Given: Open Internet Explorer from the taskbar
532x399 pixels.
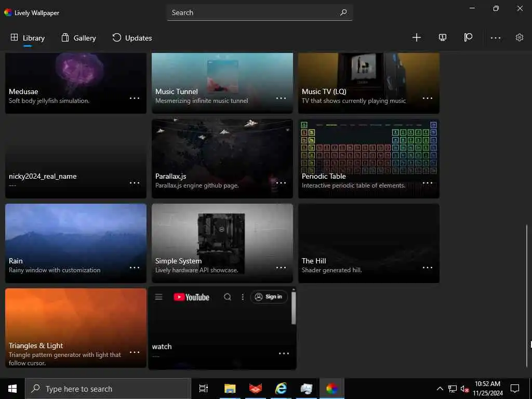Looking at the screenshot, I should (x=281, y=389).
